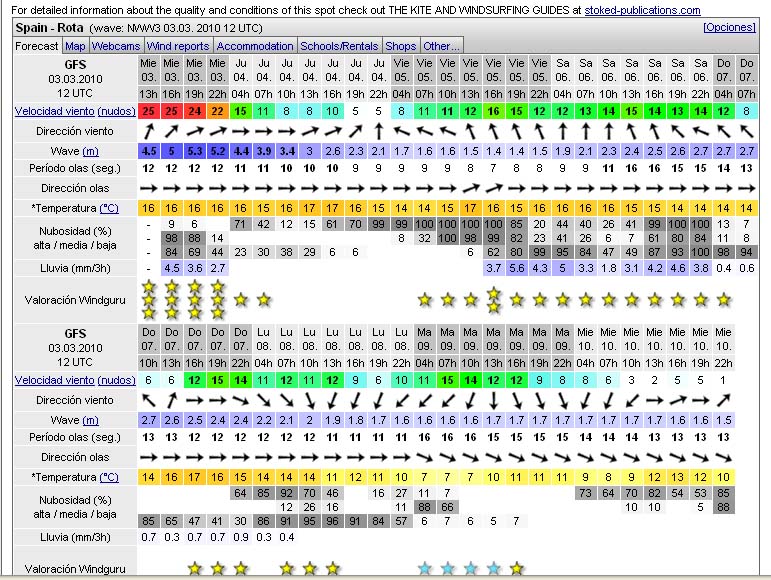Viewport: 771px width, 580px height.
Task: Go to the Accommodation tab
Action: [x=255, y=46]
